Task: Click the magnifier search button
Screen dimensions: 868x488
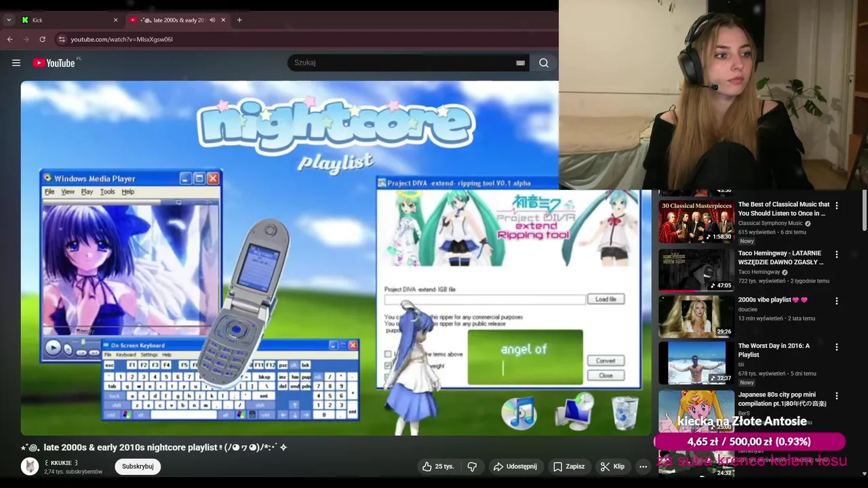Action: pos(544,63)
